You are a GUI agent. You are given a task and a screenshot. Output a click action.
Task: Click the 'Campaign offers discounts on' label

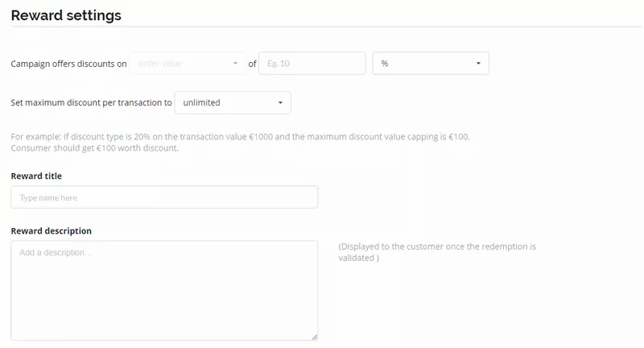[x=68, y=64]
